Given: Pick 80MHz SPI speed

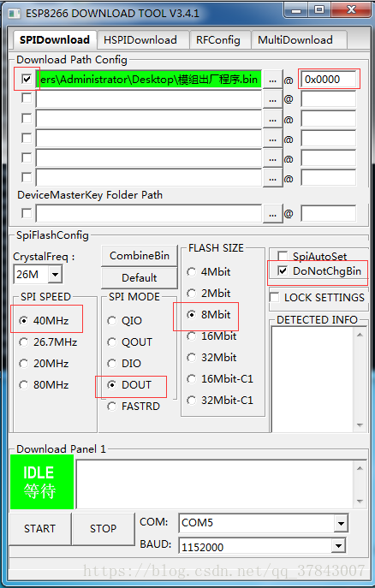Looking at the screenshot, I should pyautogui.click(x=45, y=385).
